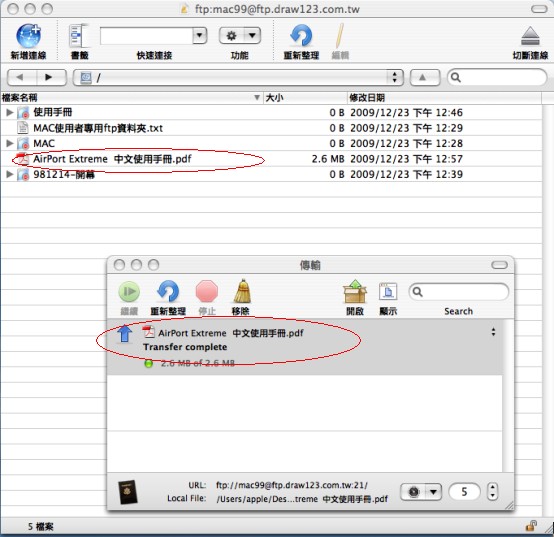Click the stepper beside the 5 field
Viewport: 554px width, 537px height.
(x=493, y=492)
